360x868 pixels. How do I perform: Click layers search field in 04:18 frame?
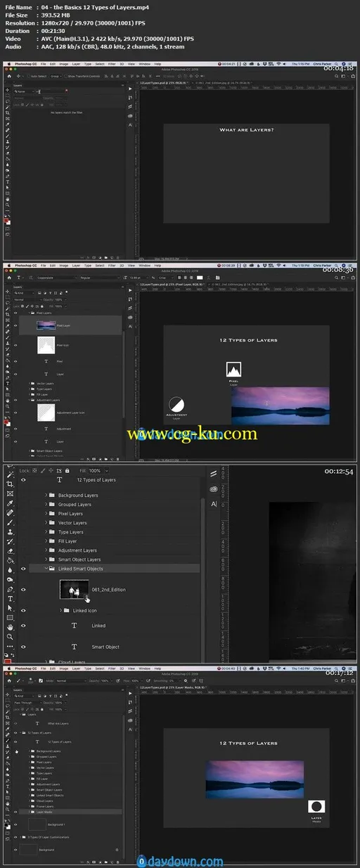point(51,91)
